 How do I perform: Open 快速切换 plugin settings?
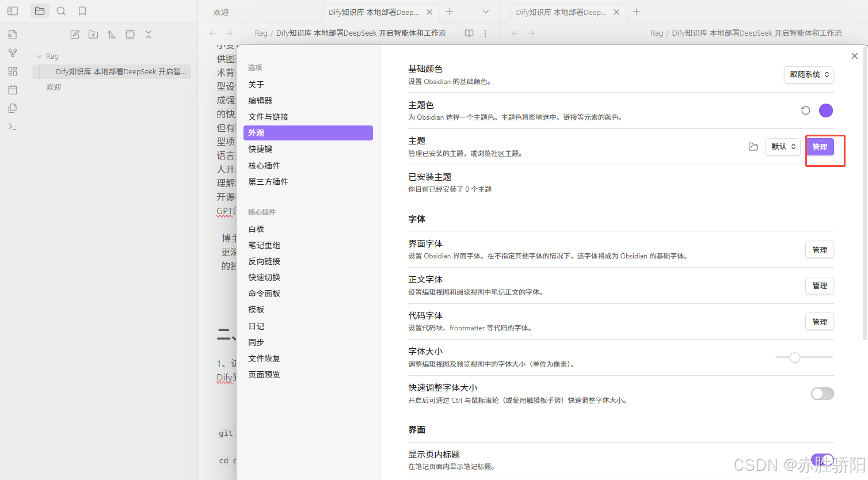pos(308,277)
